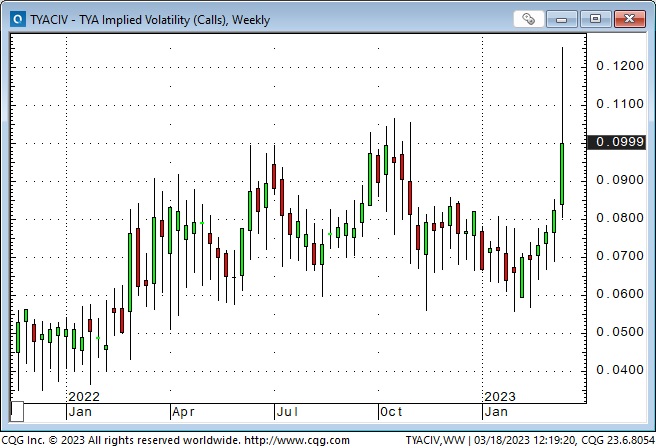This screenshot has width=656, height=448.
Task: Click the chart title TYA Implied Volatility text
Action: (152, 20)
